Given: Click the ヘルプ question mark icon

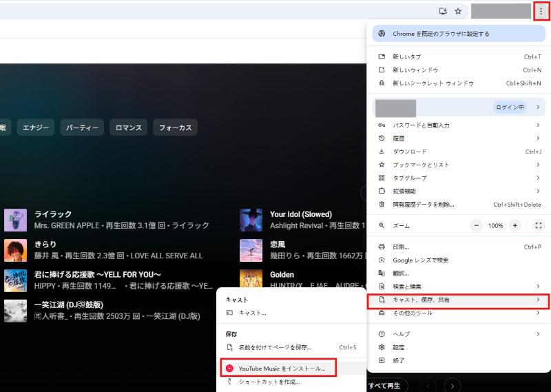Looking at the screenshot, I should point(382,333).
